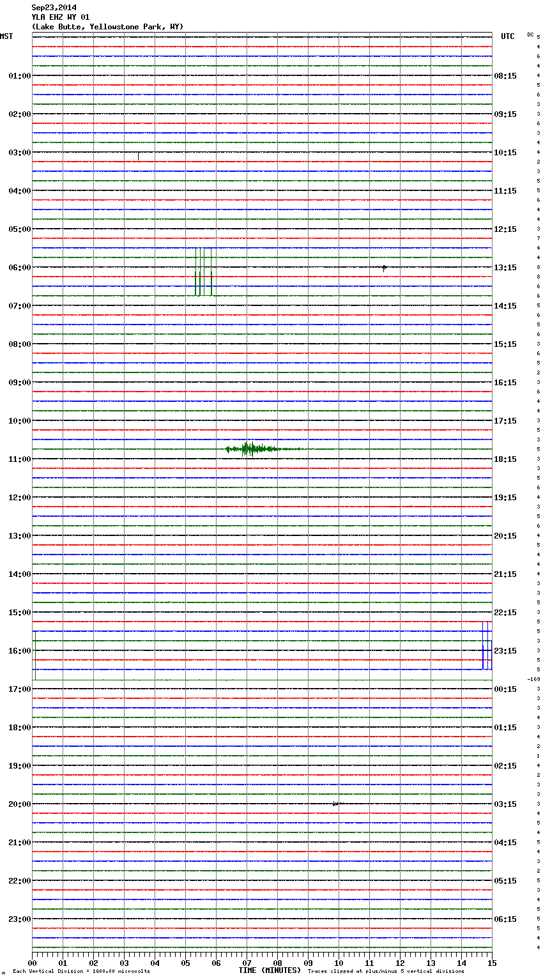Image resolution: width=543 pixels, height=980 pixels.
Task: Click the vertical division 1600.00 microvolts note
Action: coord(81,972)
